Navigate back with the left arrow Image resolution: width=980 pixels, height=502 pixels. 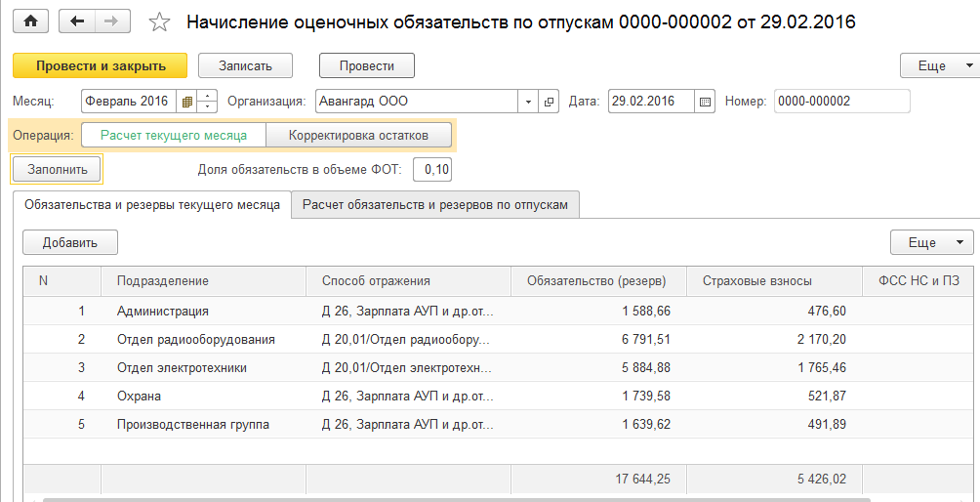click(x=77, y=21)
